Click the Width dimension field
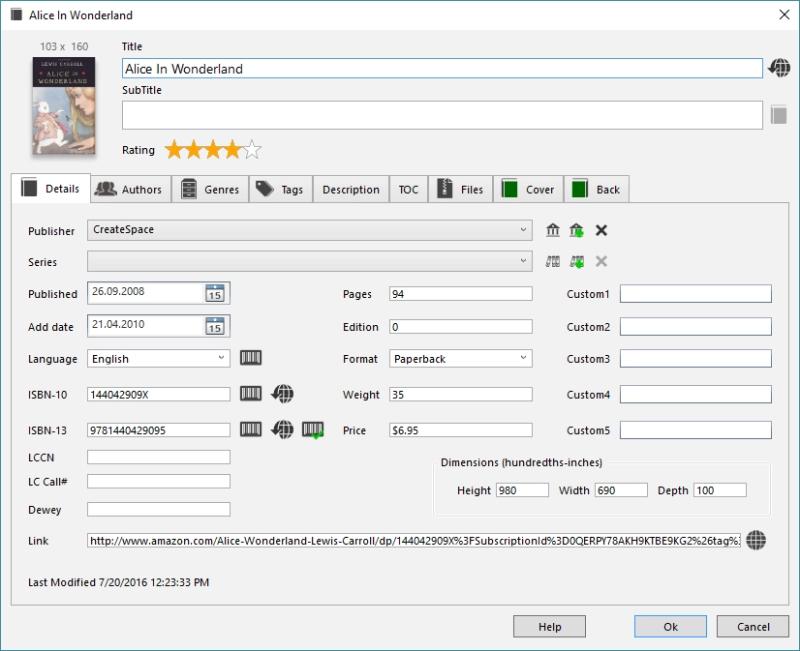 pos(621,490)
